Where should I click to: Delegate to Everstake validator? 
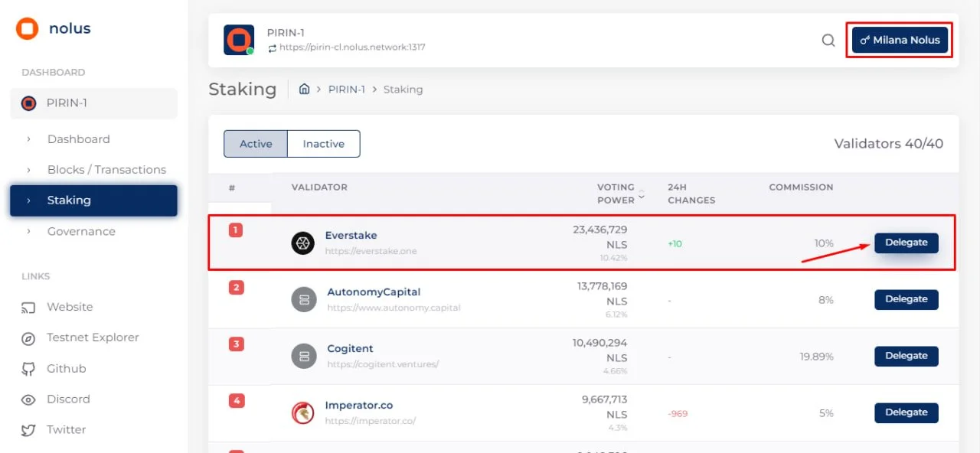click(906, 242)
